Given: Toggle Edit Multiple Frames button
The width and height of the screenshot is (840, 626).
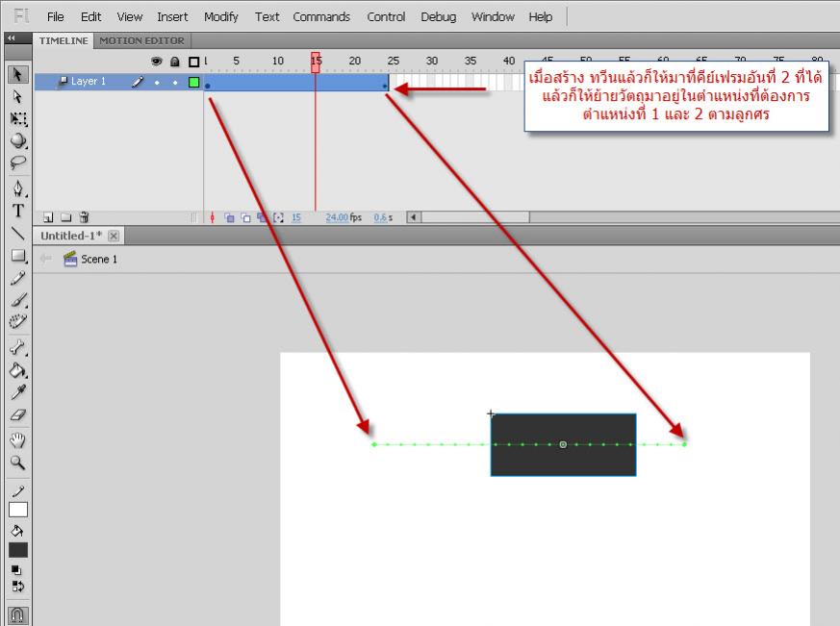Looking at the screenshot, I should (262, 217).
